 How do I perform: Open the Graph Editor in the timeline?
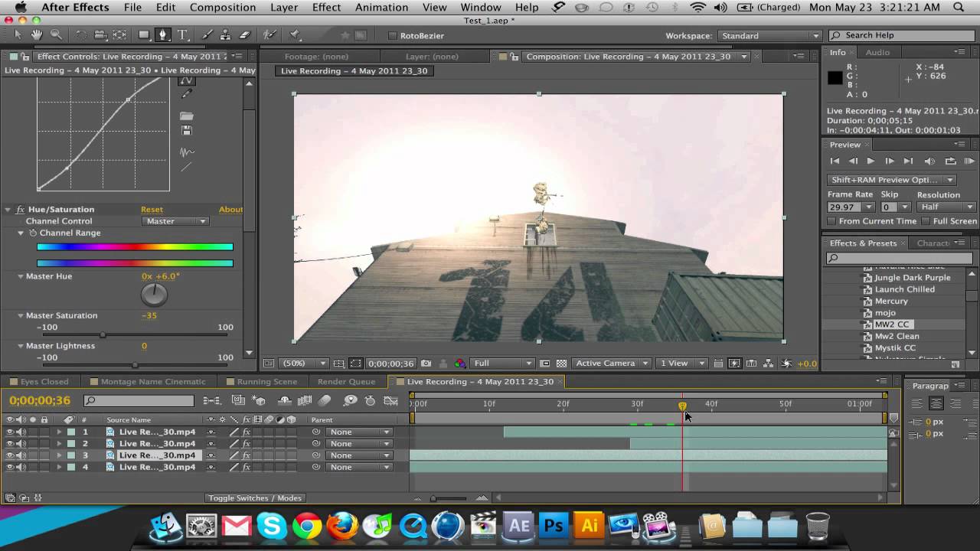(391, 400)
